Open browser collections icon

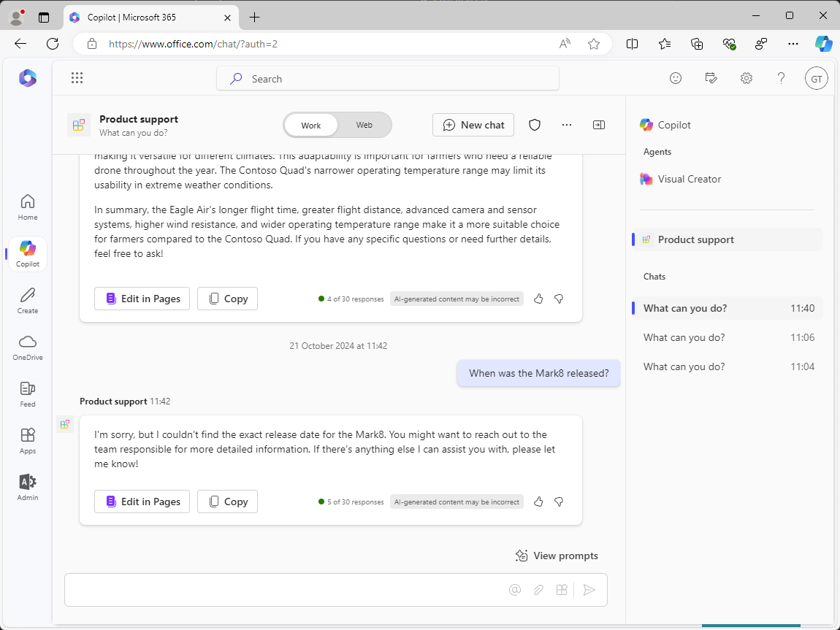[x=696, y=44]
